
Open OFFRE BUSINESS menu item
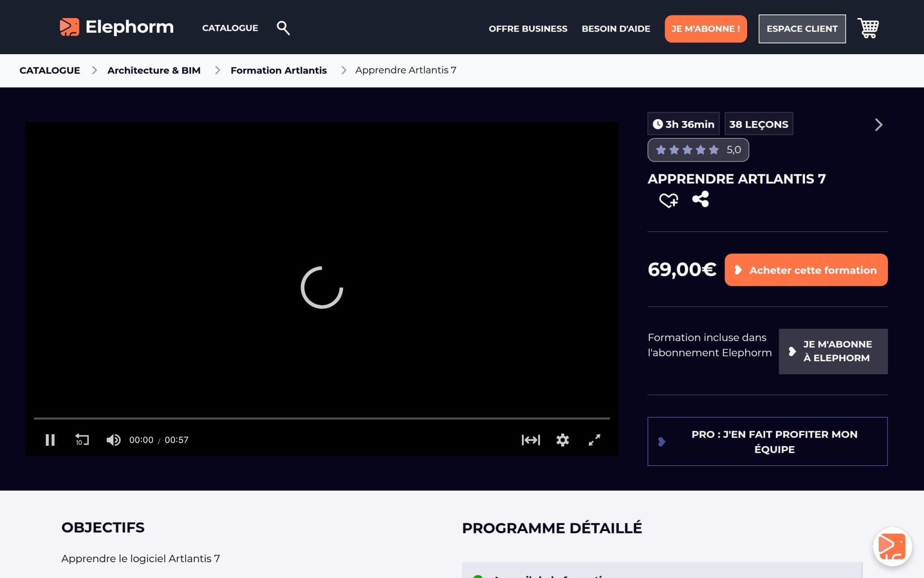[x=528, y=29]
